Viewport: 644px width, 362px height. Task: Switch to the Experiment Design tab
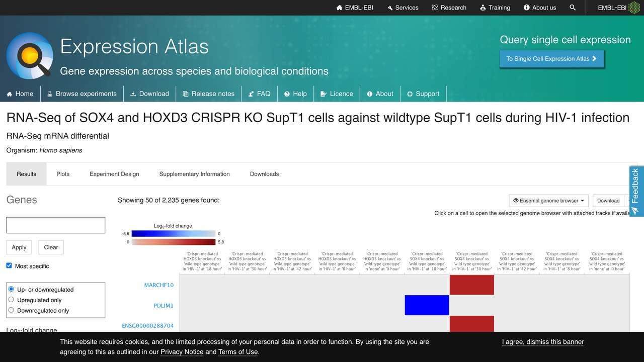114,174
